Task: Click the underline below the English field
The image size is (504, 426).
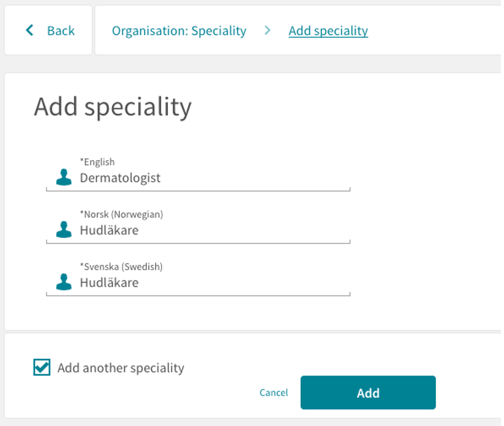Action: (198, 190)
